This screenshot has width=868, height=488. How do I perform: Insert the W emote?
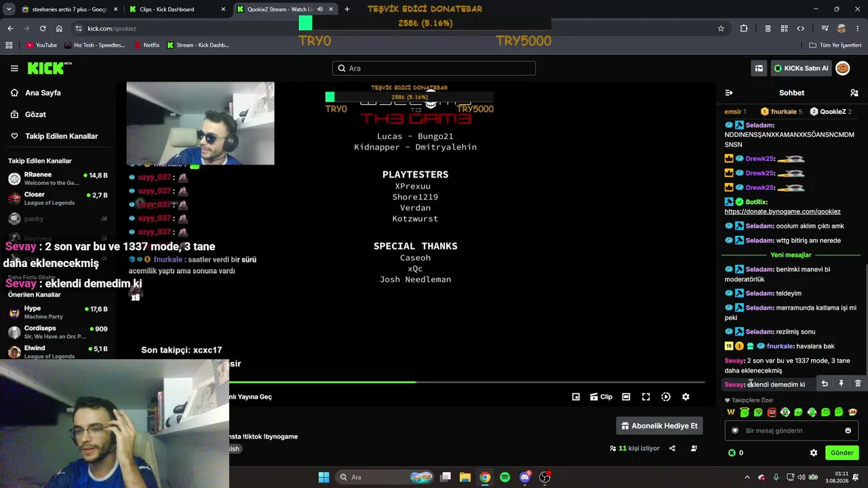tap(731, 412)
